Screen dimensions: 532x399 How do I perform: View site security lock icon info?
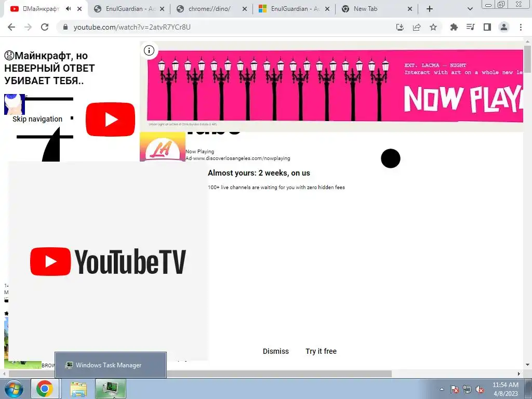point(65,27)
